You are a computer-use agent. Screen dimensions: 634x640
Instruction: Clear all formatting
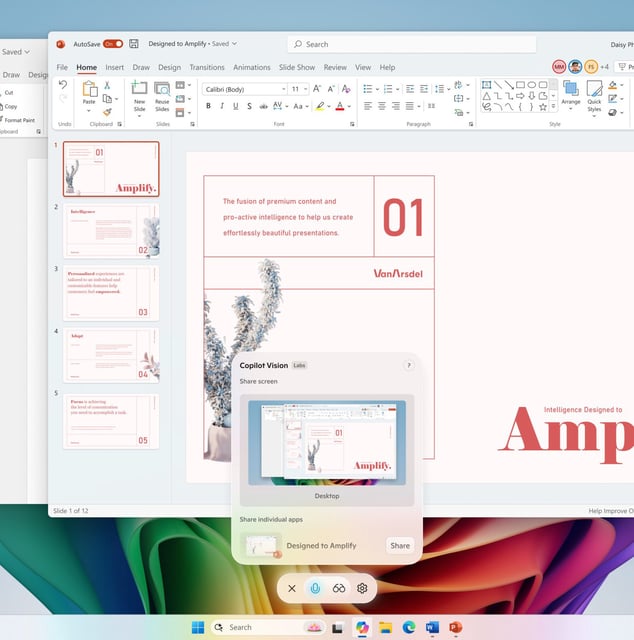coord(346,89)
